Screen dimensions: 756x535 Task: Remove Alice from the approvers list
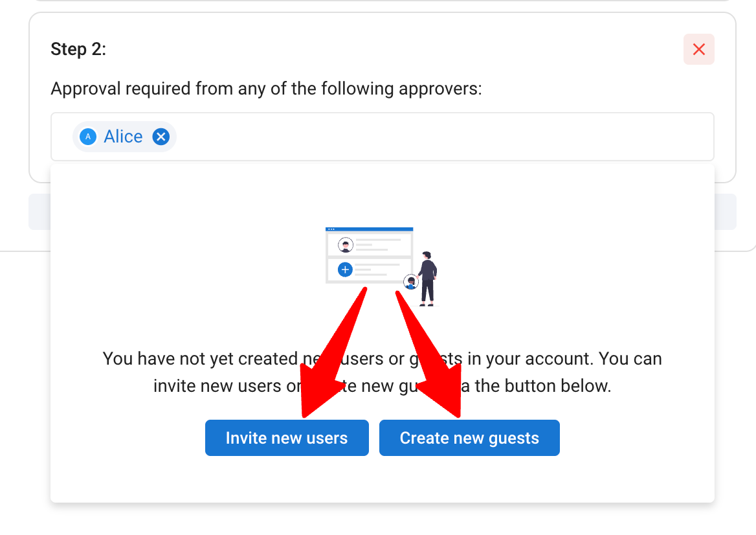[161, 137]
